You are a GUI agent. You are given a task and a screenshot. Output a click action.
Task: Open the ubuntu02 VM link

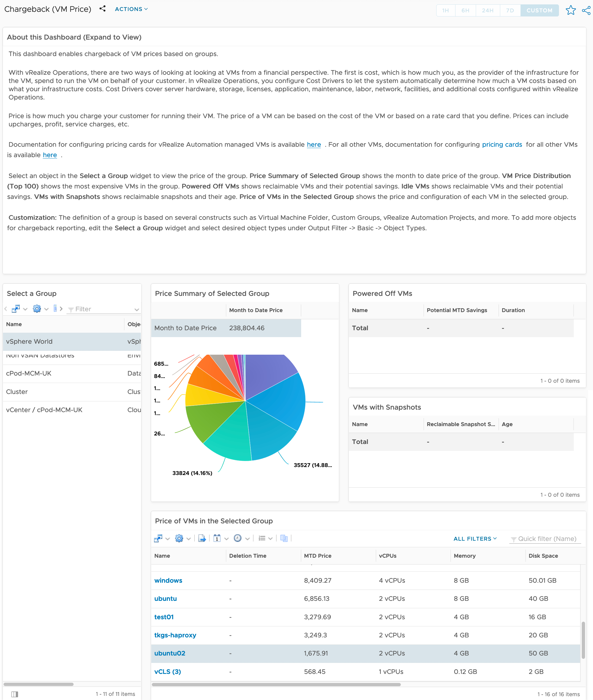170,654
